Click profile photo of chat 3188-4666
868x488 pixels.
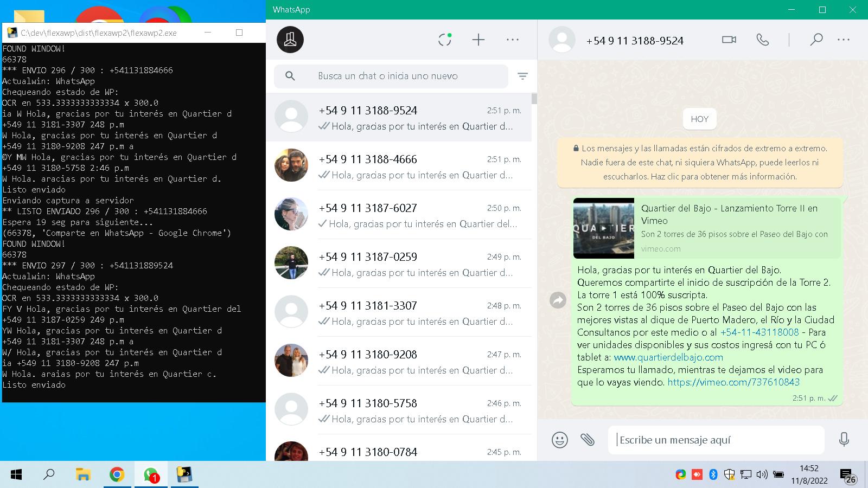click(291, 165)
